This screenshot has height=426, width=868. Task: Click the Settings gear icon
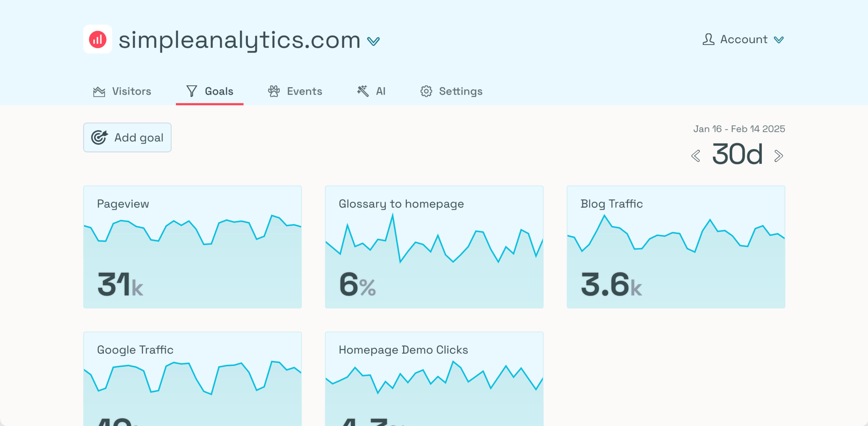coord(426,91)
